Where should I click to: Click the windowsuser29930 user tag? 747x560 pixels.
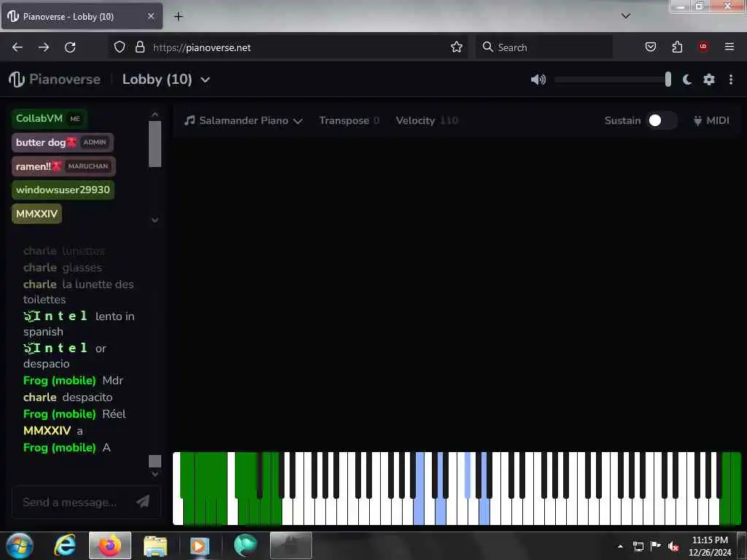pyautogui.click(x=63, y=190)
